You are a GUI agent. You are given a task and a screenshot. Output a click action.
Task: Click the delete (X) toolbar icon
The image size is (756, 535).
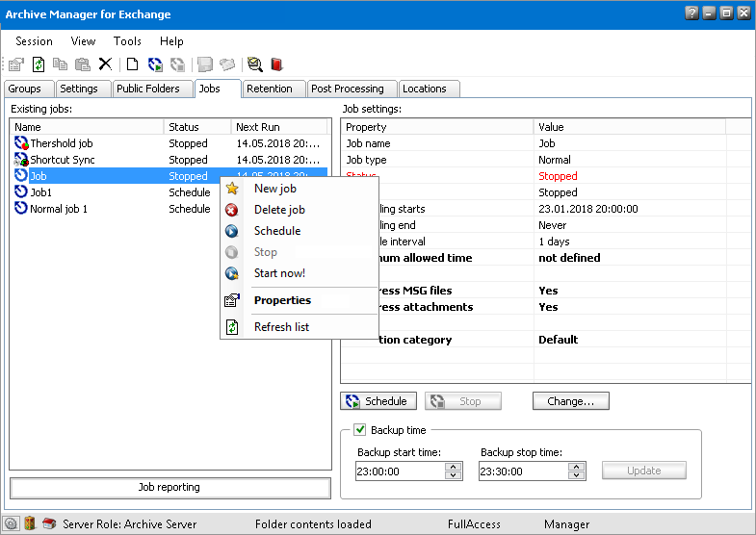click(x=105, y=64)
